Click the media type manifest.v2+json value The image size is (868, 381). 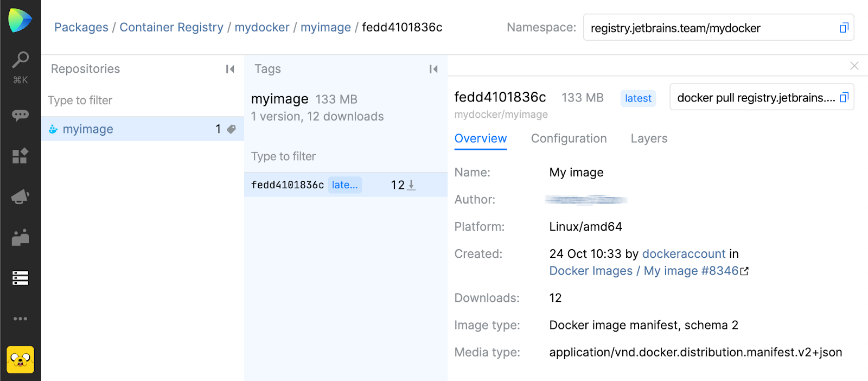pos(695,352)
